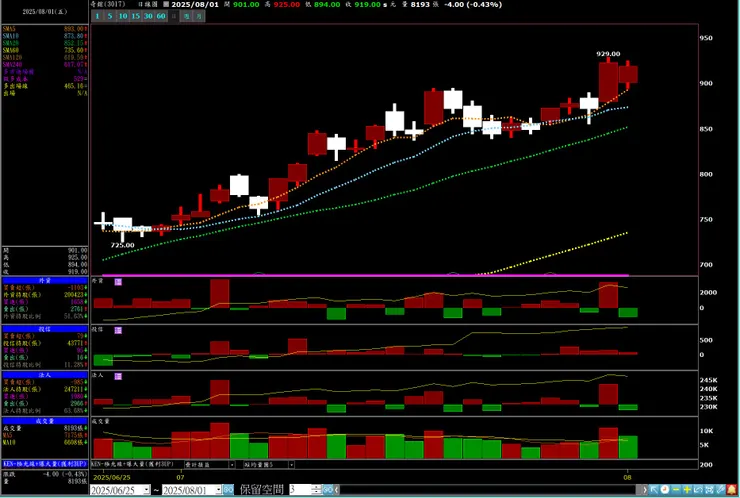
Task: Open the start date 2025/06/25 dropdown
Action: point(147,490)
